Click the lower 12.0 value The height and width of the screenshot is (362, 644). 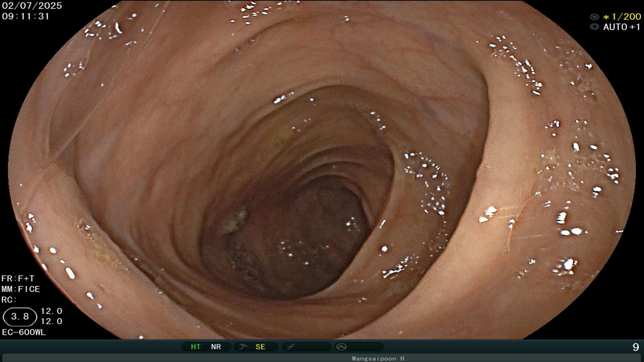[51, 321]
